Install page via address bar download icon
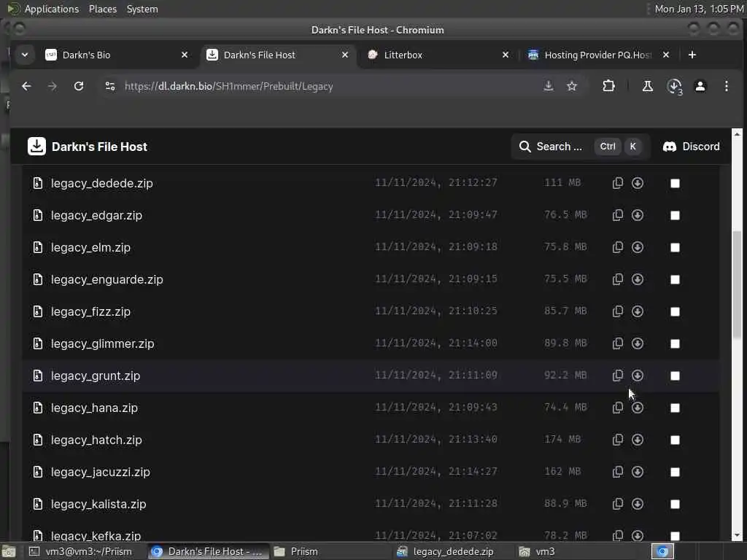747x560 pixels. [549, 86]
